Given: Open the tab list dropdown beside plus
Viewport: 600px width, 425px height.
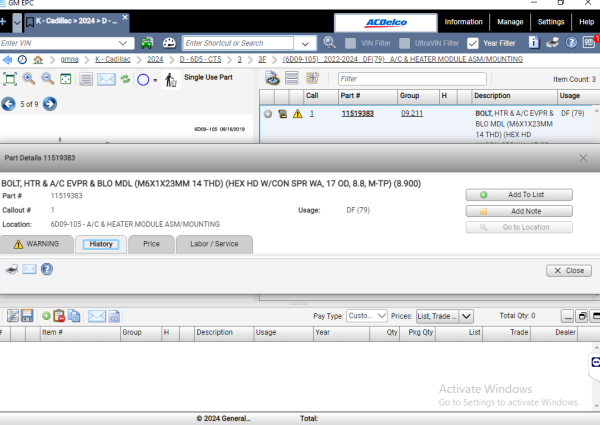Looking at the screenshot, I should pos(17,22).
